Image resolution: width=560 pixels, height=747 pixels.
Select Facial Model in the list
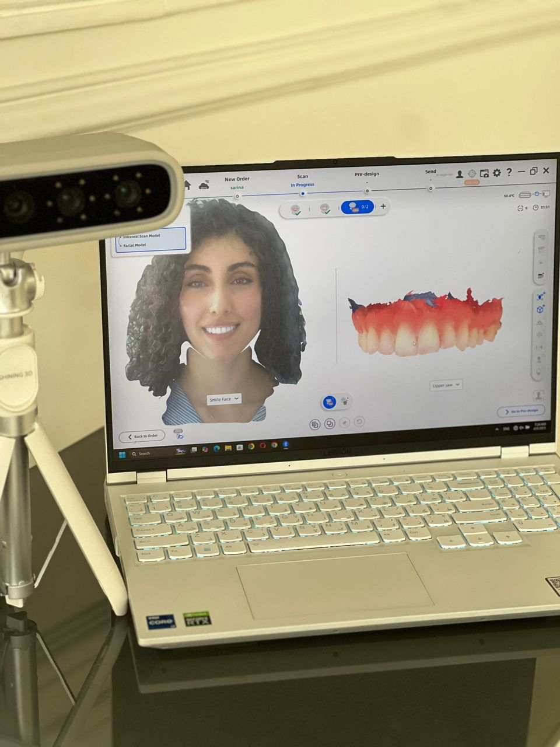click(x=135, y=245)
